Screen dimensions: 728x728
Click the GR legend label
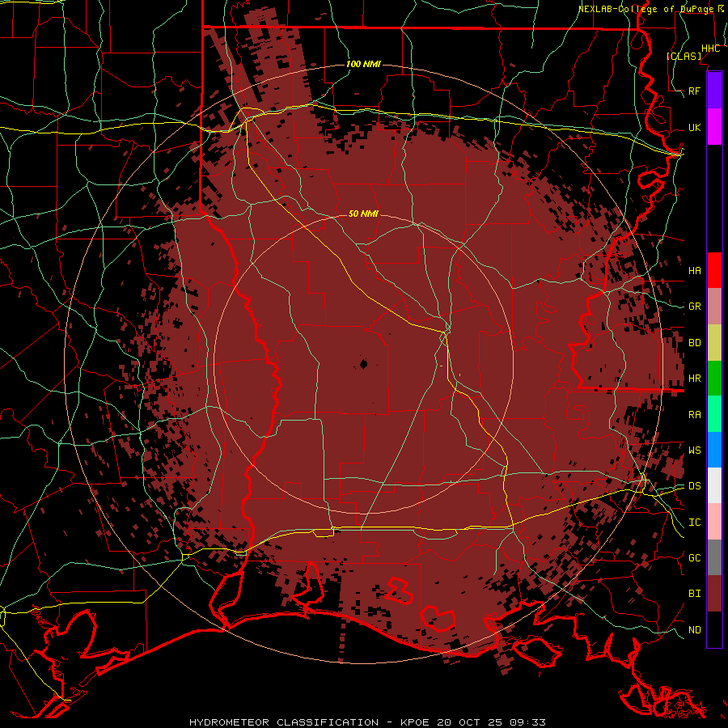point(694,307)
